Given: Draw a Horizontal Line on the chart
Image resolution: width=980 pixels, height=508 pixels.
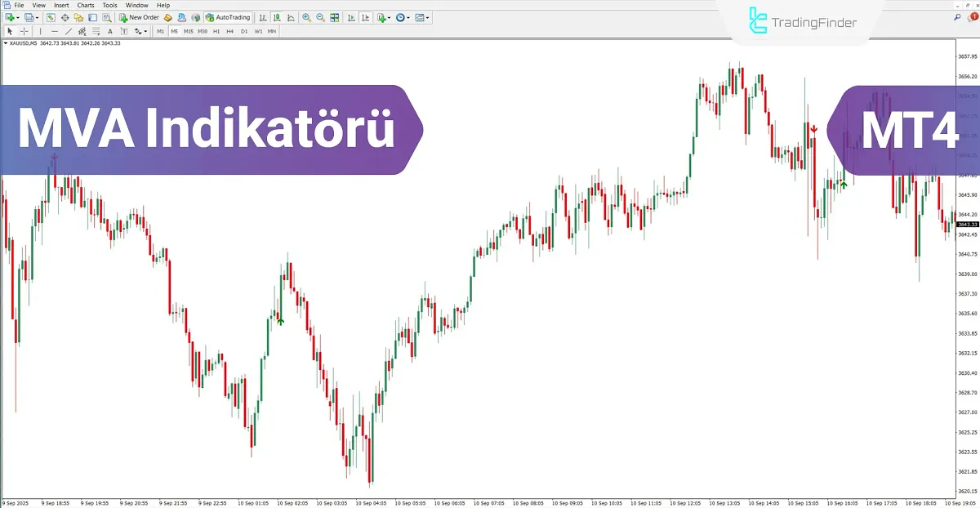Looking at the screenshot, I should [55, 31].
